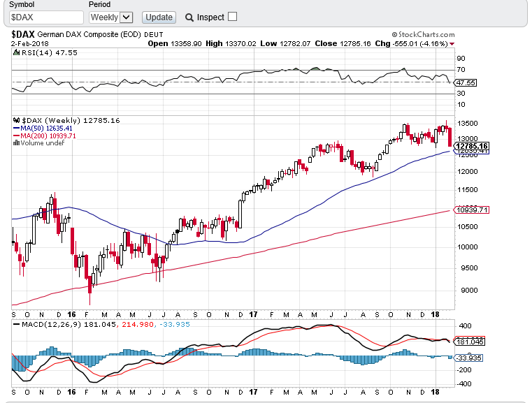Click the MACD(12,26,9) 181.045 legend label
The width and height of the screenshot is (532, 403).
[69, 324]
